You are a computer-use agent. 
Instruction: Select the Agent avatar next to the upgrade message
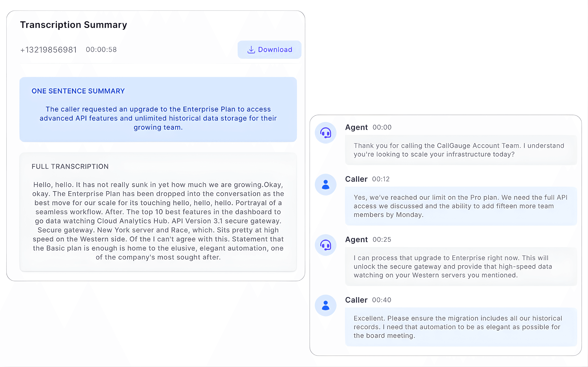coord(326,245)
